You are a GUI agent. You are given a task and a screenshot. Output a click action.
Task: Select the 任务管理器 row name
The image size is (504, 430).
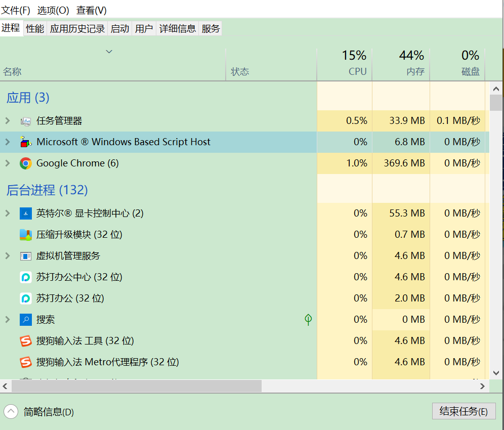(59, 121)
